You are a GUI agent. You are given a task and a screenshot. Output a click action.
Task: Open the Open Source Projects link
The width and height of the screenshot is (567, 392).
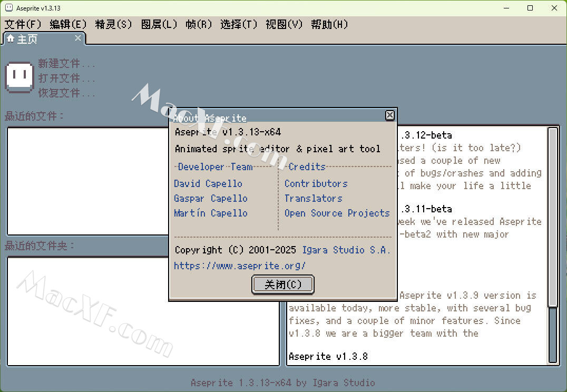(337, 213)
